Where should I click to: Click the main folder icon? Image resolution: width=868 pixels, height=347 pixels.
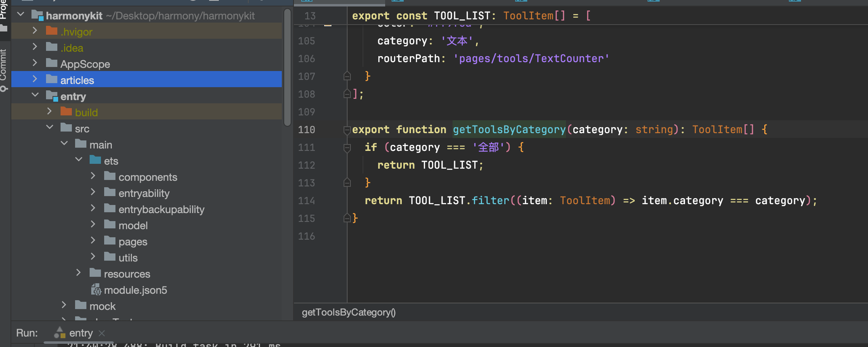point(81,144)
